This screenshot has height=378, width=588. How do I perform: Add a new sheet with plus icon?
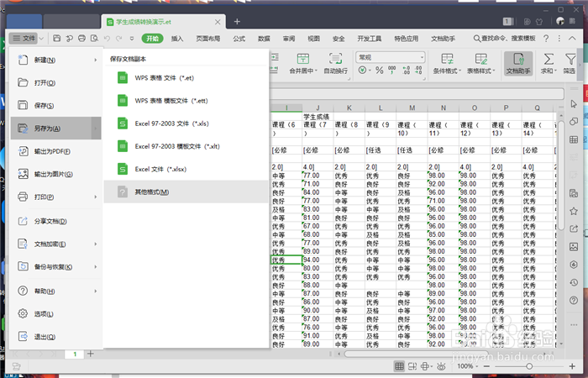click(x=91, y=354)
